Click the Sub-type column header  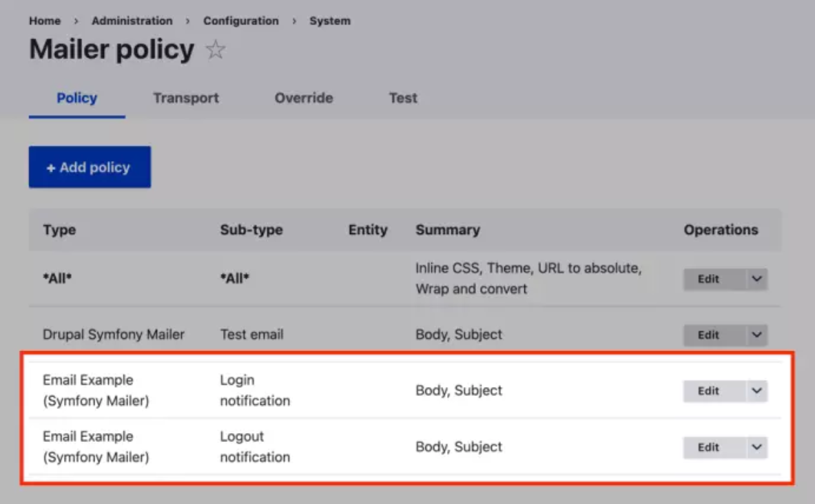click(x=251, y=230)
